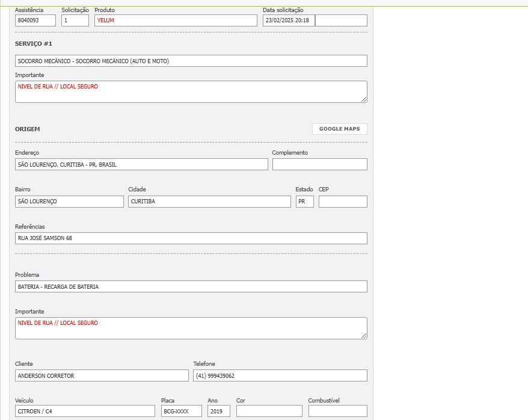Select the Referências field Rua José Samson 68
This screenshot has width=528, height=420.
[191, 238]
